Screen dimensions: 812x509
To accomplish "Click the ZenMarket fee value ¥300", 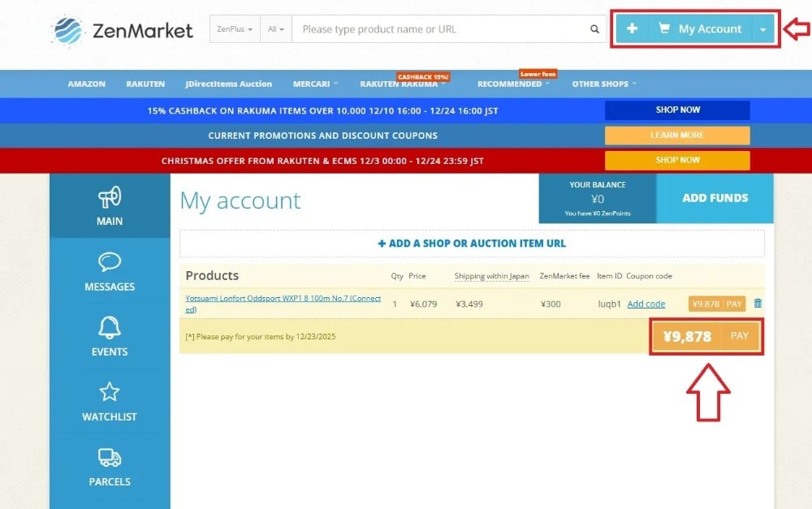I will point(551,304).
